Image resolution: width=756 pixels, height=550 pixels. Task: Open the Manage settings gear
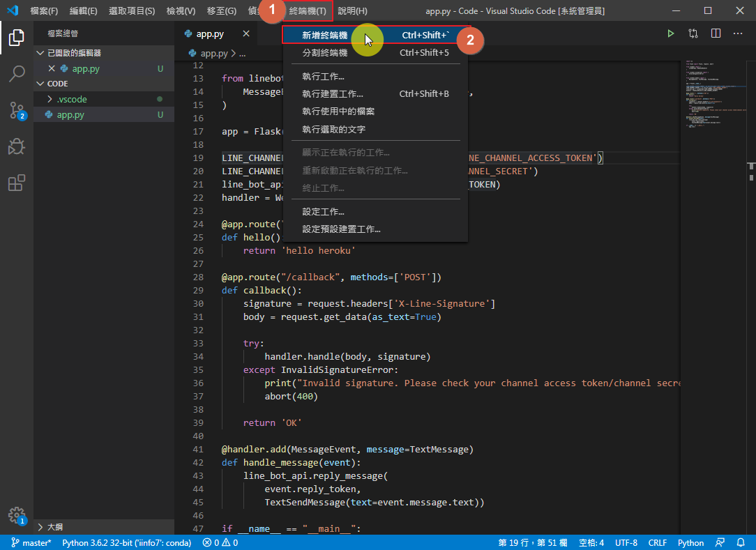coord(17,516)
